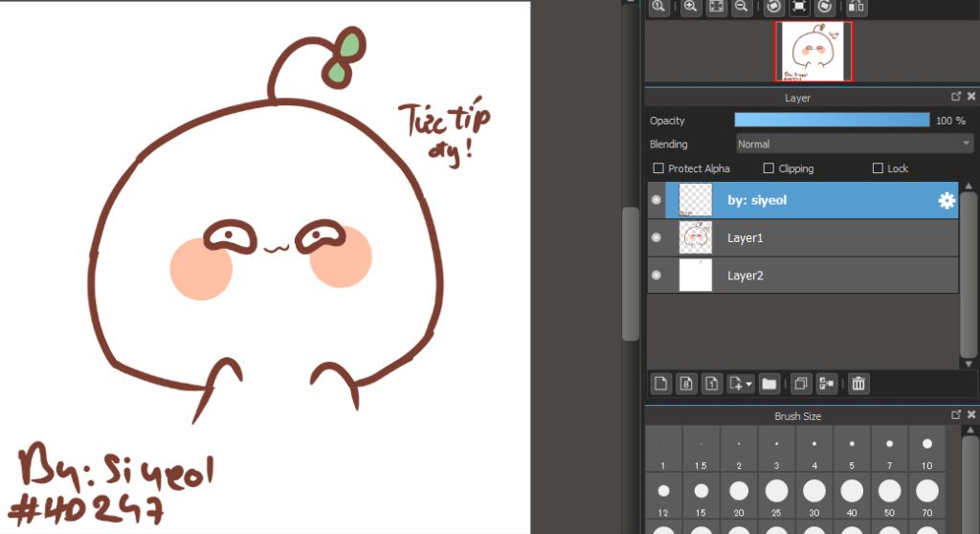Add a new 1-bit layer
This screenshot has height=534, width=980.
pyautogui.click(x=711, y=384)
